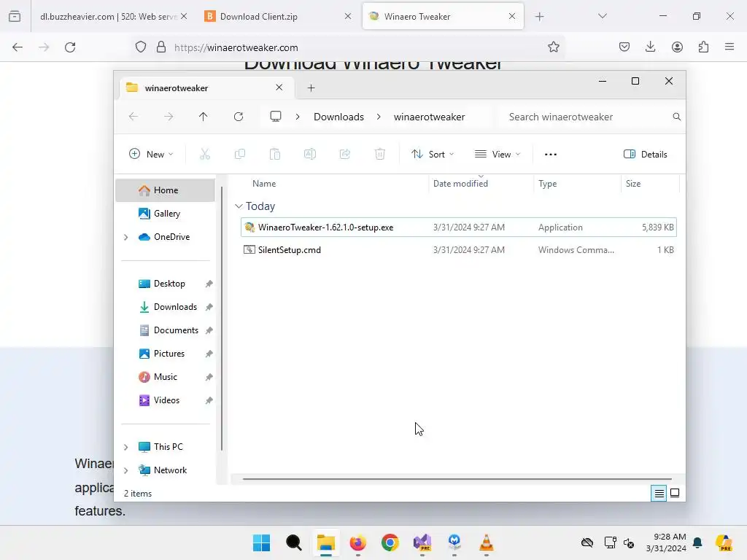The height and width of the screenshot is (560, 747).
Task: Open the Sort dropdown
Action: tap(433, 155)
